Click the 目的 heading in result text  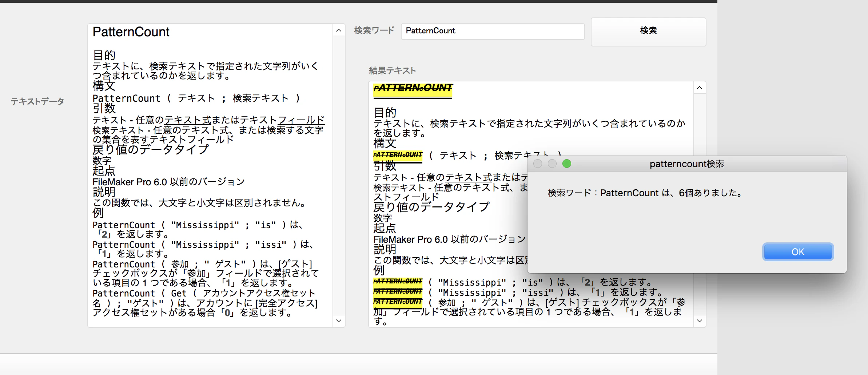385,112
